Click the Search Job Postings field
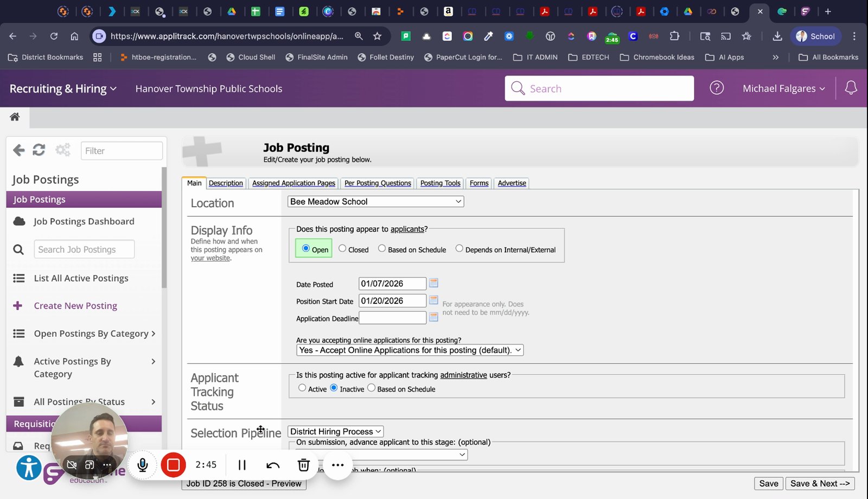This screenshot has width=868, height=499. 84,250
